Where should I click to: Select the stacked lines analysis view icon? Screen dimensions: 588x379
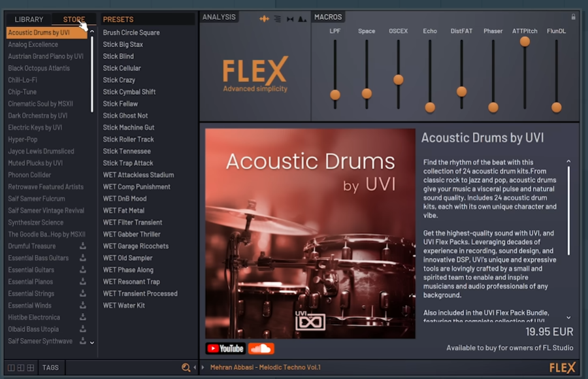click(278, 19)
